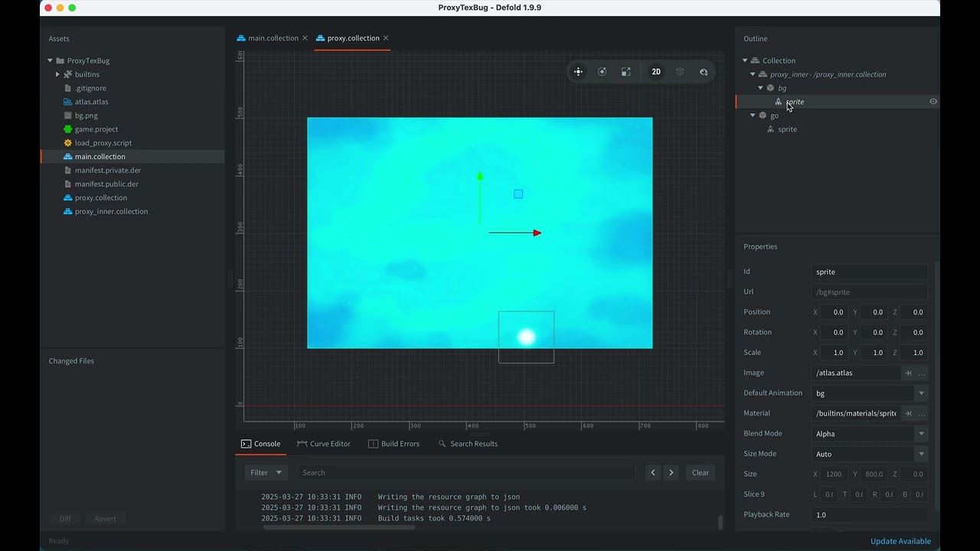Browse for Image resource ellipsis button
Image resolution: width=980 pixels, height=551 pixels.
click(x=922, y=373)
